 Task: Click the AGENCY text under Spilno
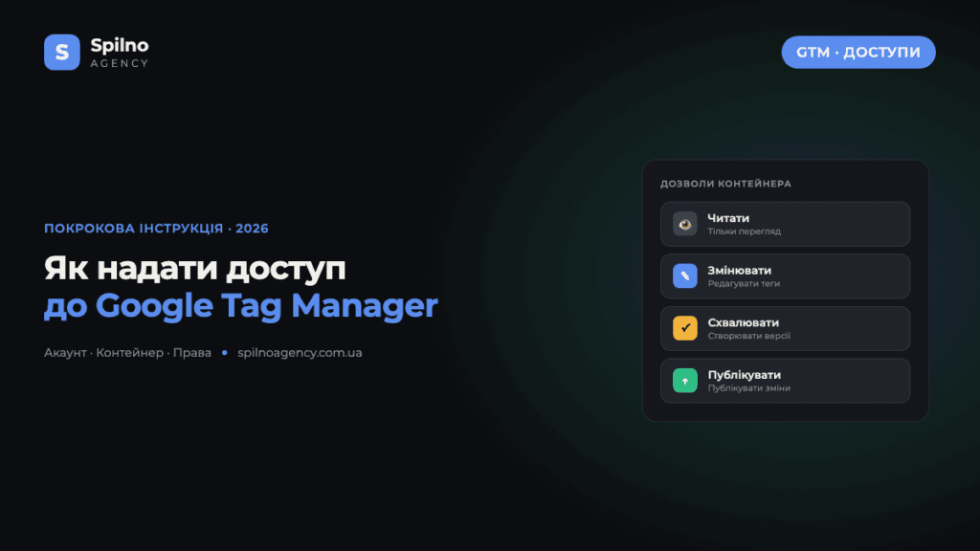[120, 63]
